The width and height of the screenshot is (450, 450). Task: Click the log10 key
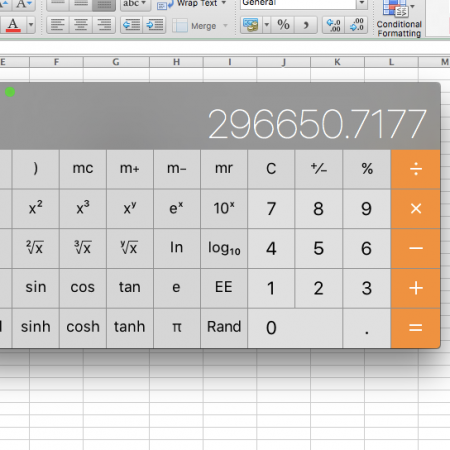pyautogui.click(x=224, y=248)
